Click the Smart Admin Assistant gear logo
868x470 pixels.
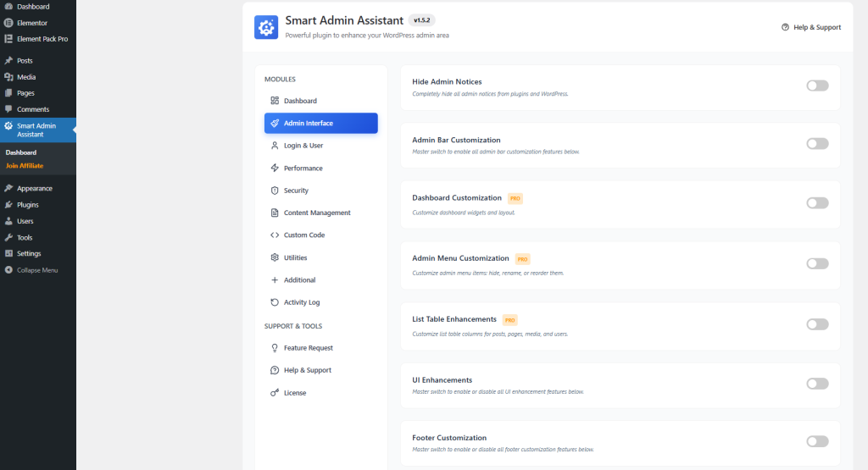point(266,27)
